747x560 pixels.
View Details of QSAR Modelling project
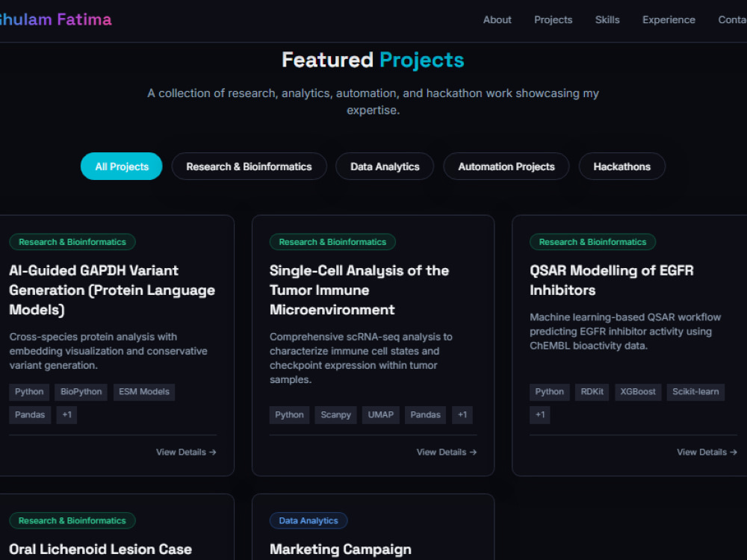pos(707,452)
